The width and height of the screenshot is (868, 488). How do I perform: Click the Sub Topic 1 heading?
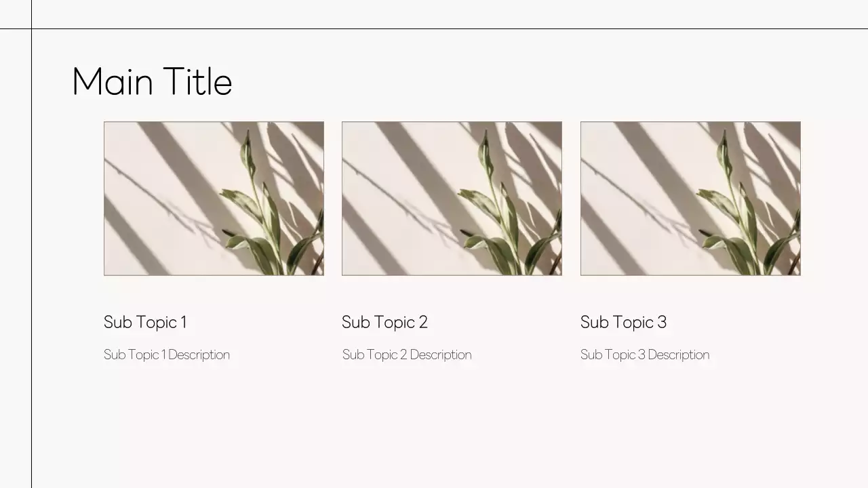(x=145, y=323)
